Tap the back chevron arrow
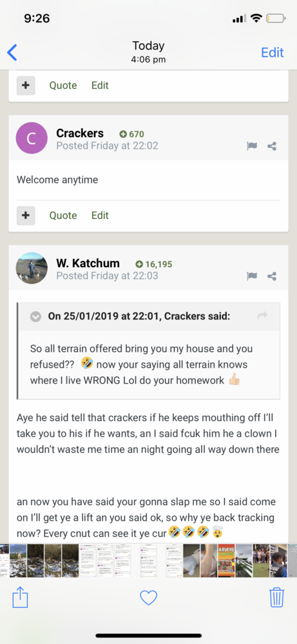The height and width of the screenshot is (644, 297). coord(12,53)
